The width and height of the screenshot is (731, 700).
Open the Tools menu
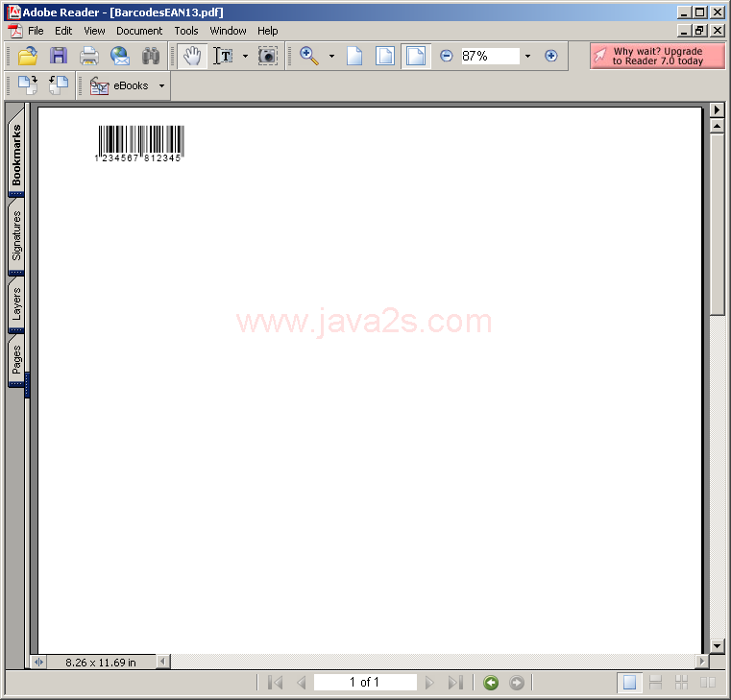click(186, 31)
